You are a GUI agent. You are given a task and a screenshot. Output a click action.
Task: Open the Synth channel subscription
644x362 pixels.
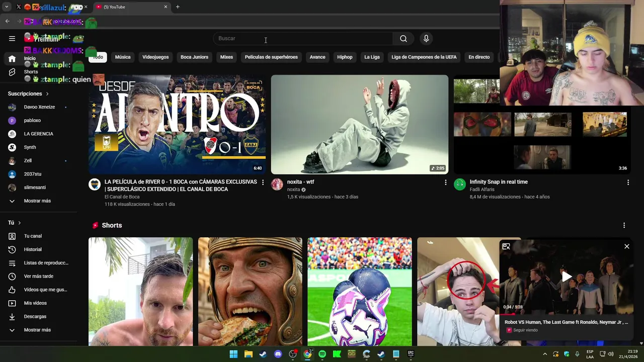(38, 147)
